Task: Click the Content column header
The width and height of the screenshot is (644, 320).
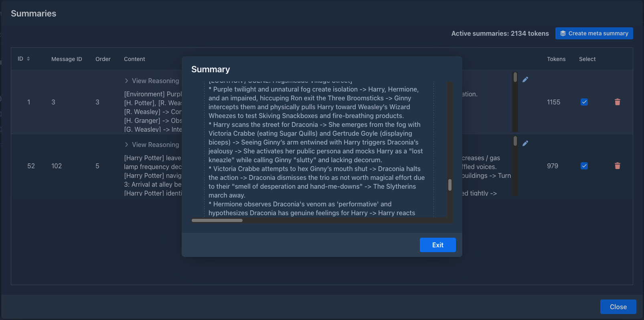Action: point(134,59)
